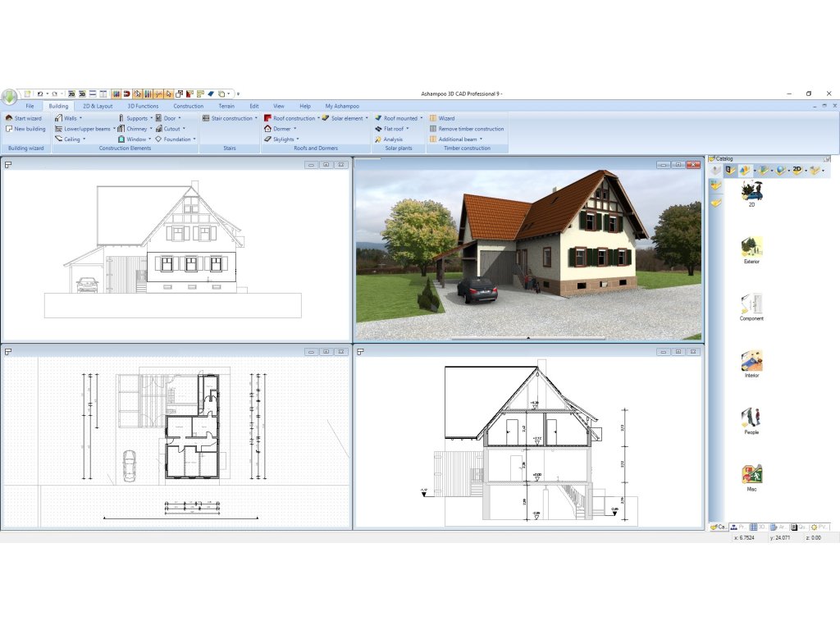Open the green arrow application menu orb
Viewport: 840px width, 630px height.
click(9, 97)
